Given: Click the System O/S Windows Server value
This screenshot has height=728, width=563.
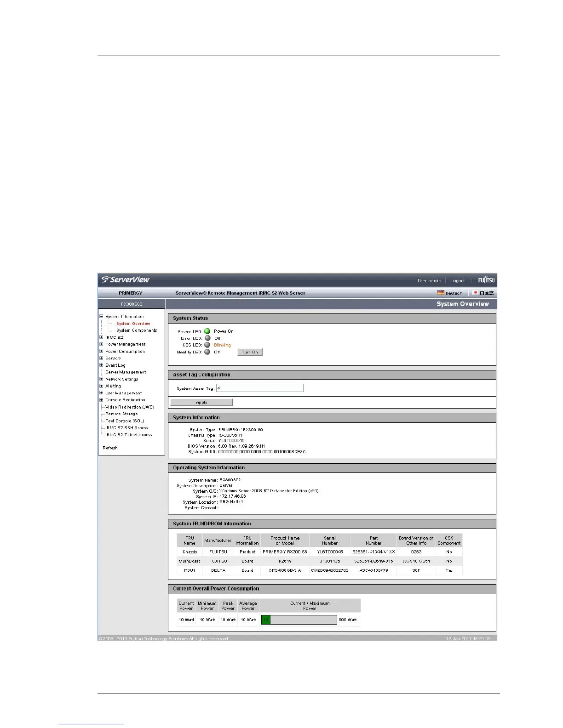Looking at the screenshot, I should click(x=269, y=491).
